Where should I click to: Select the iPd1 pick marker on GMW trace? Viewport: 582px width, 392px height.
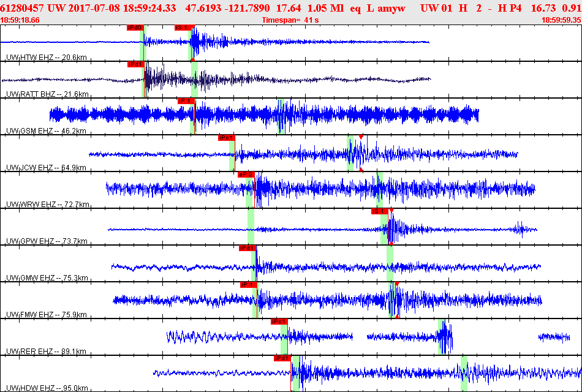(248, 248)
